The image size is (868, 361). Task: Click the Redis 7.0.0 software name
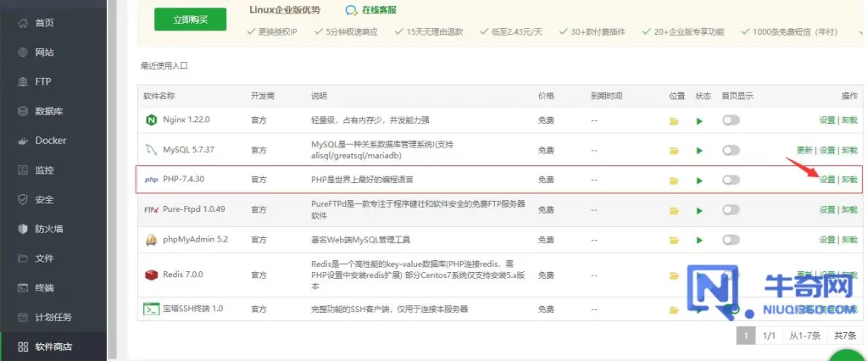(183, 275)
